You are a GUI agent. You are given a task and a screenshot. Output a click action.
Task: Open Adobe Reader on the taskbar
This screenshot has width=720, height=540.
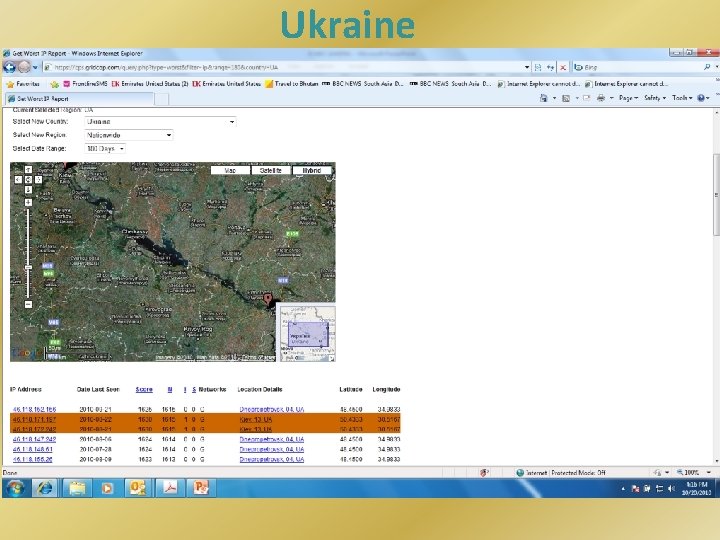tap(169, 488)
